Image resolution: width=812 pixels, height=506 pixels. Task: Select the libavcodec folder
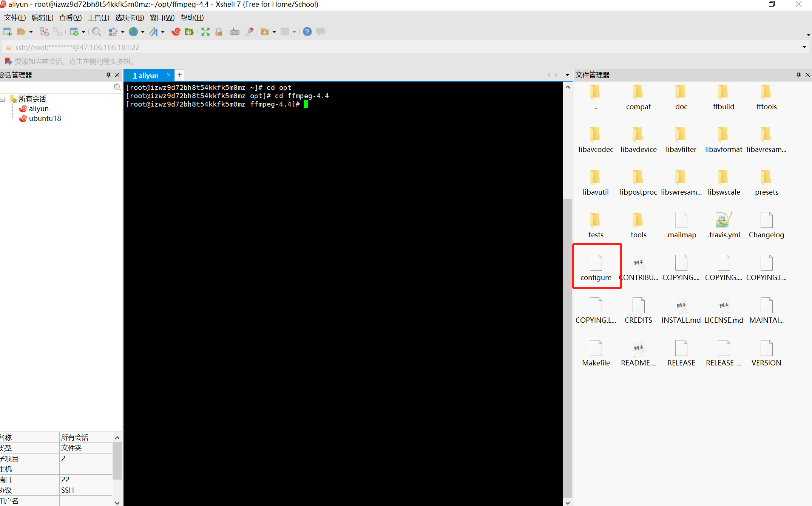pos(596,139)
